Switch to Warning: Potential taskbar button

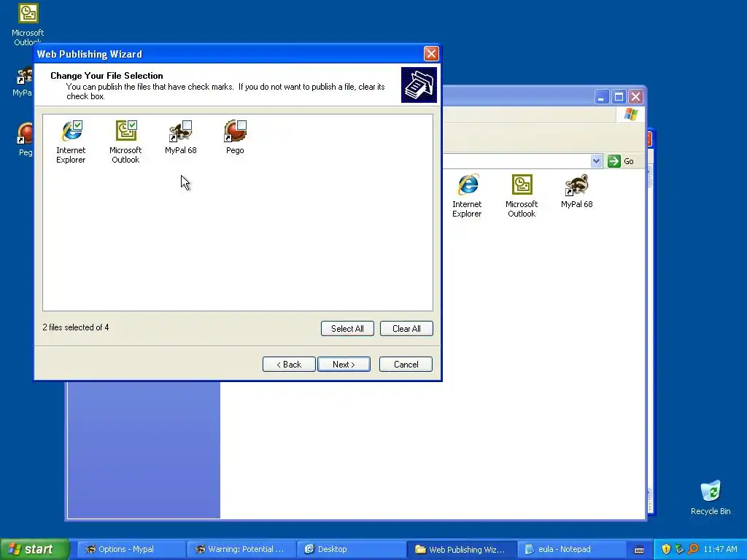coord(241,549)
